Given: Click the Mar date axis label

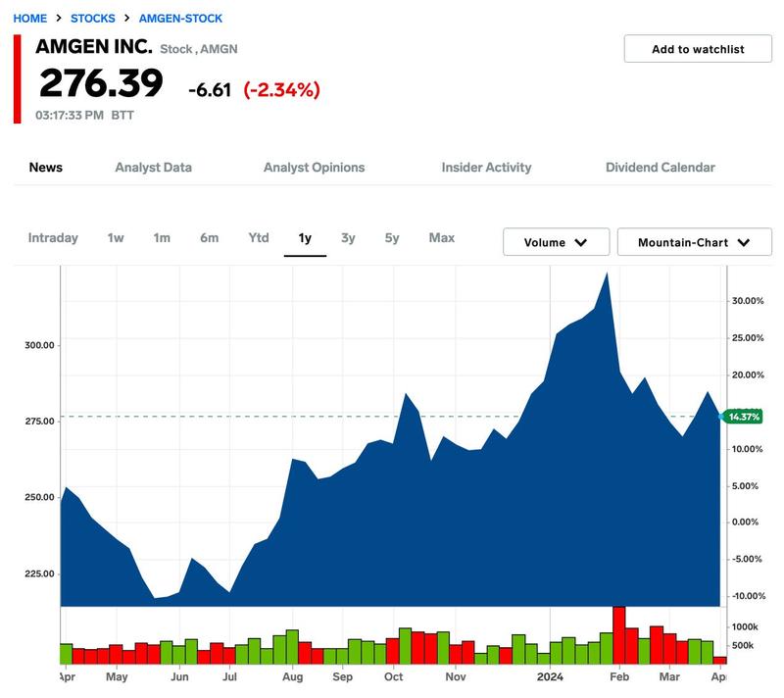Looking at the screenshot, I should click(x=669, y=677).
